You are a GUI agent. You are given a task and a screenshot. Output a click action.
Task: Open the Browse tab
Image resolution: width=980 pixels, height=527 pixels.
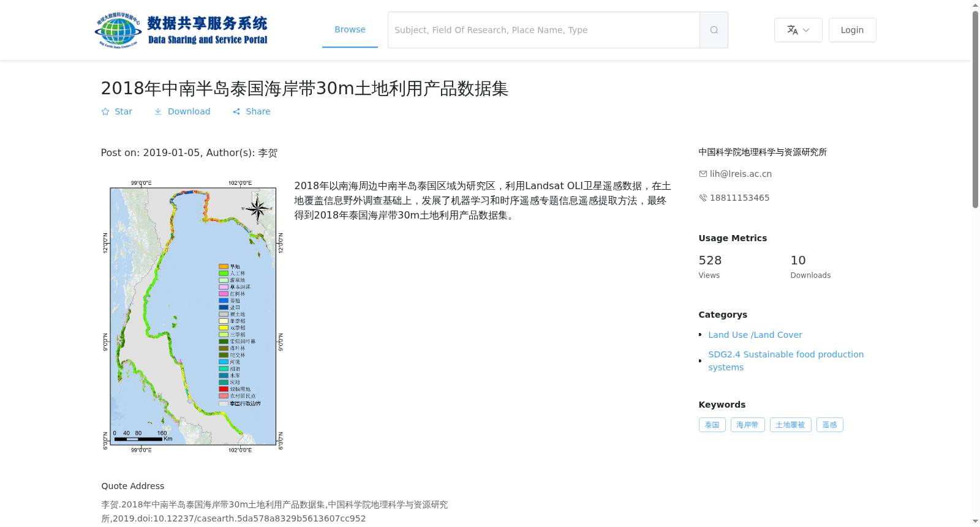(x=350, y=29)
